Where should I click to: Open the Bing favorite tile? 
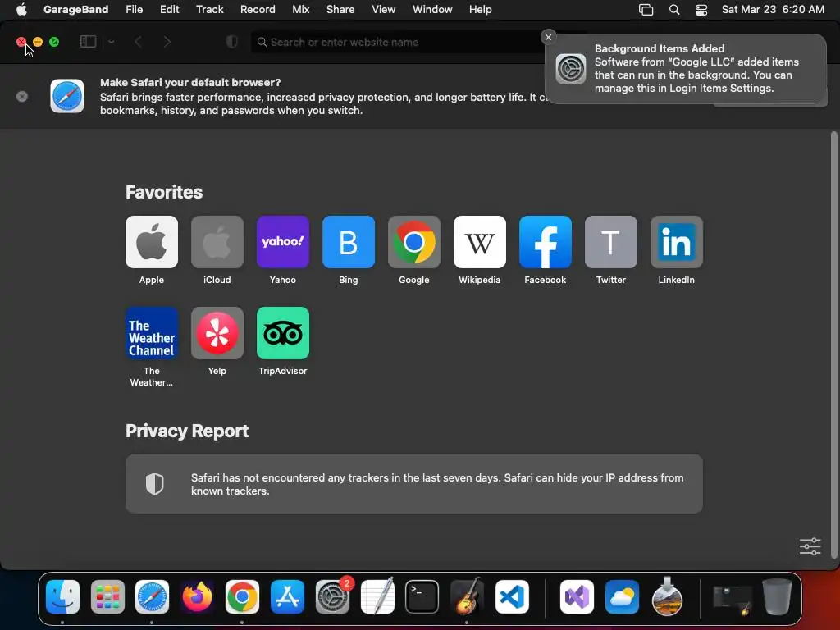click(x=348, y=242)
